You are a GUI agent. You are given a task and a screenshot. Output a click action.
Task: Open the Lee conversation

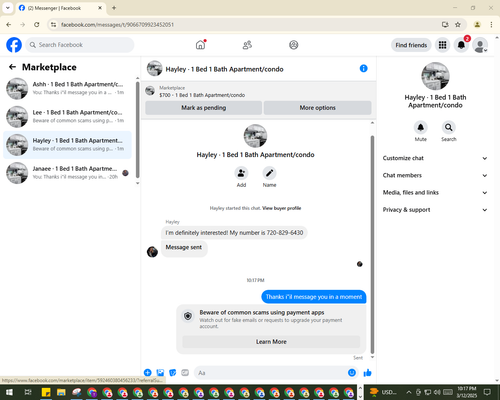pos(67,116)
